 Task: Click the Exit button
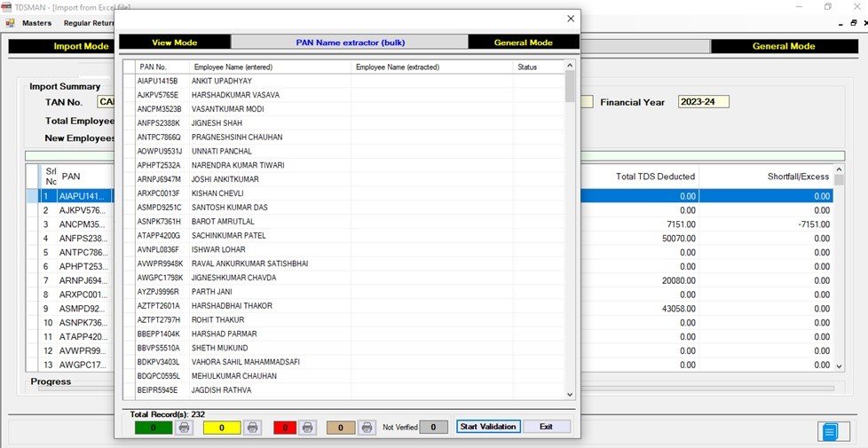547,427
